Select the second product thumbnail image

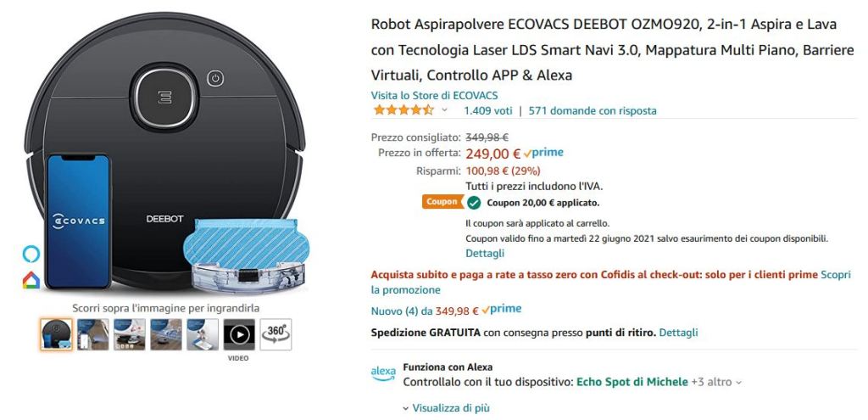click(x=93, y=334)
